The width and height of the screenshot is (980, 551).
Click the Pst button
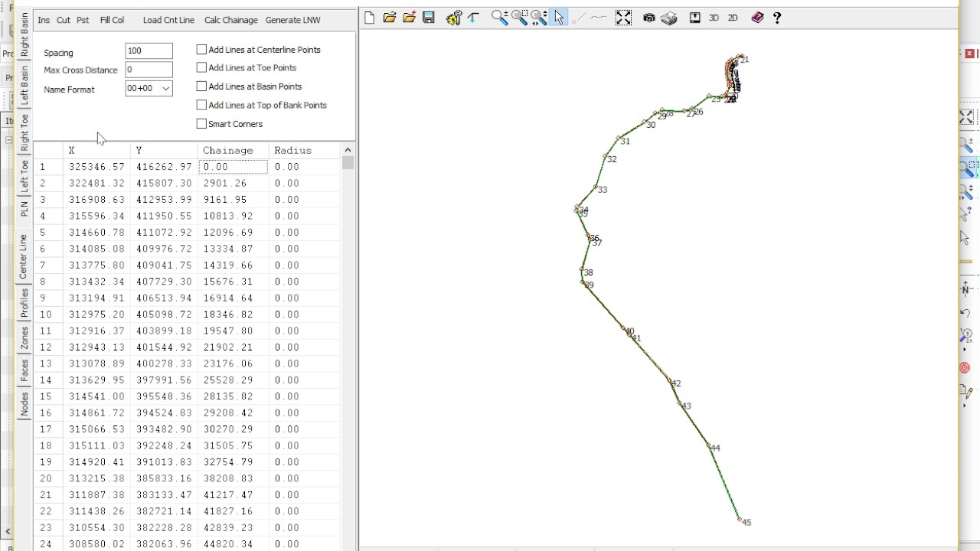(x=83, y=20)
